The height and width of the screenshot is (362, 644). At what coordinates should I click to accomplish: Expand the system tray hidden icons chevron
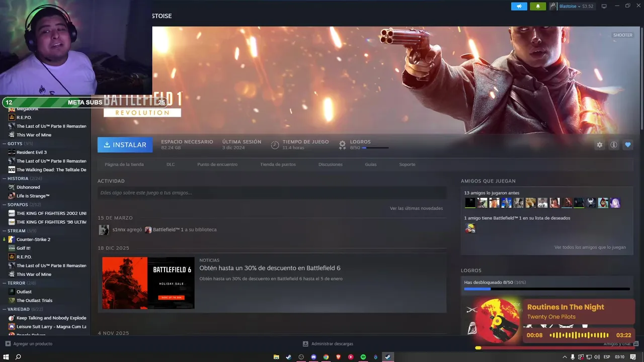click(565, 357)
